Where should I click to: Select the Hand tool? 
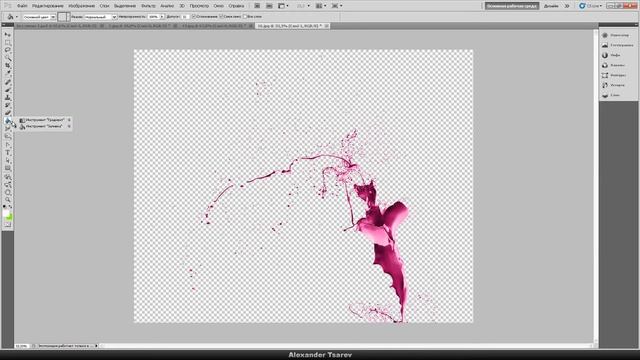[x=7, y=193]
